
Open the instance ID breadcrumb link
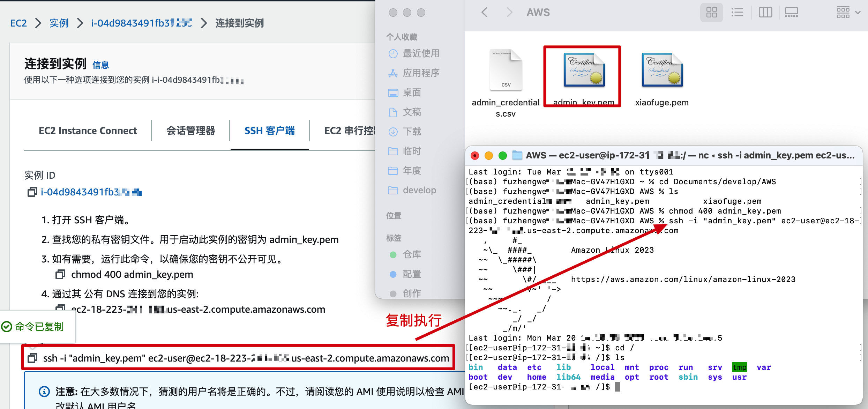tap(141, 23)
